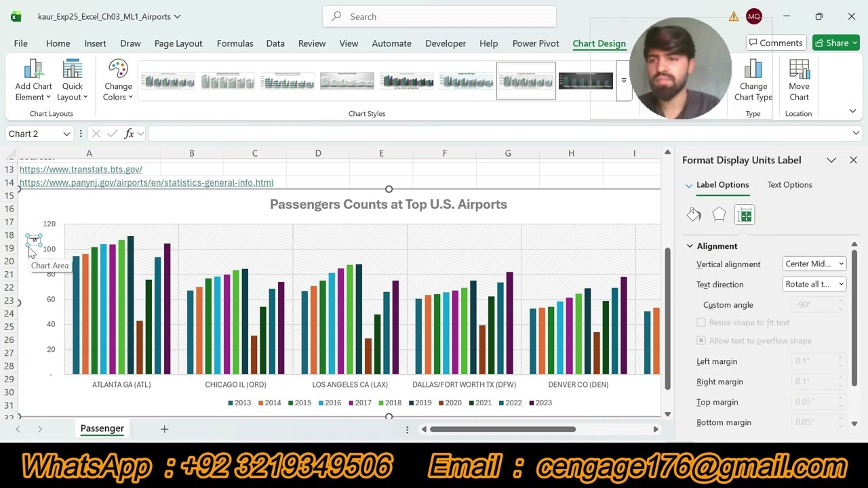Select the 2013 legend entry
This screenshot has width=868, height=488.
point(239,403)
